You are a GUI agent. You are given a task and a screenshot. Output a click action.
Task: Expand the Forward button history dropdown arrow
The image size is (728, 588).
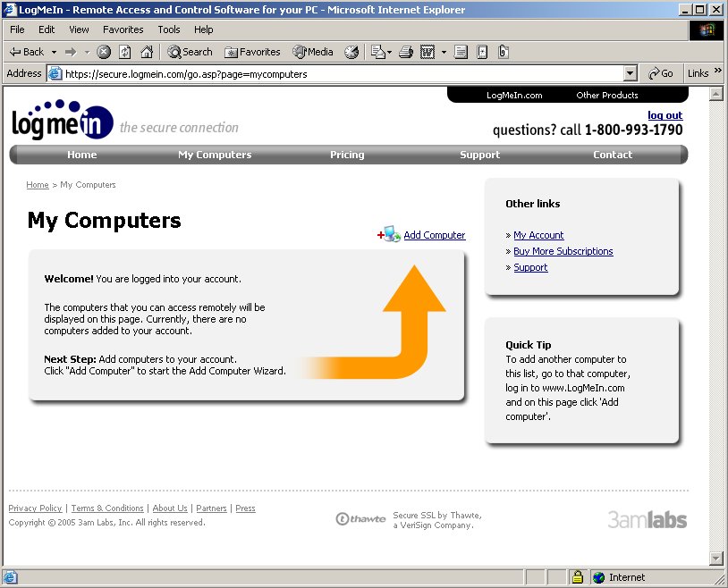click(87, 52)
